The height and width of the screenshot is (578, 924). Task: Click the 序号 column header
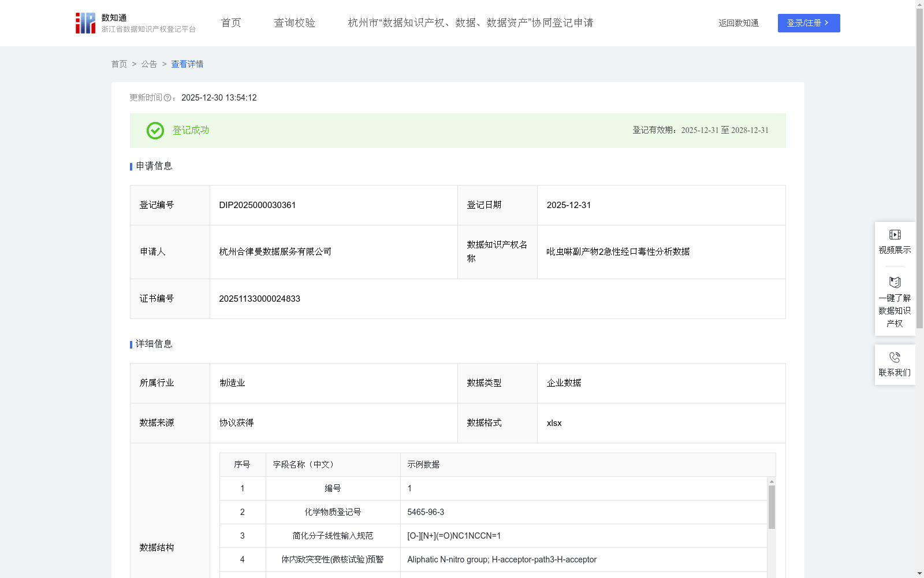(x=242, y=465)
